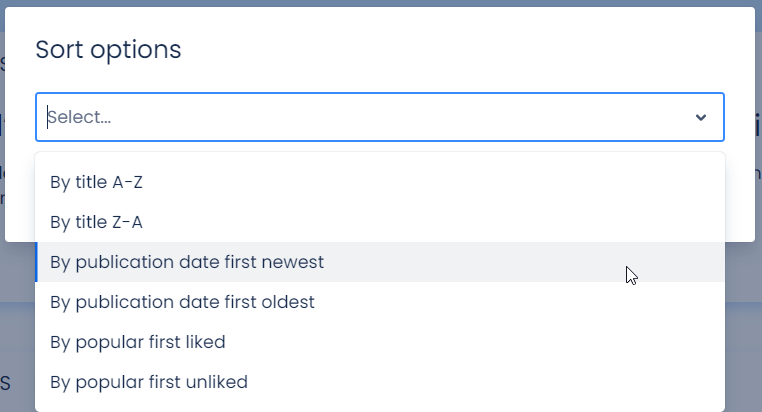
Task: Select 'By publication date first oldest'
Action: [182, 302]
